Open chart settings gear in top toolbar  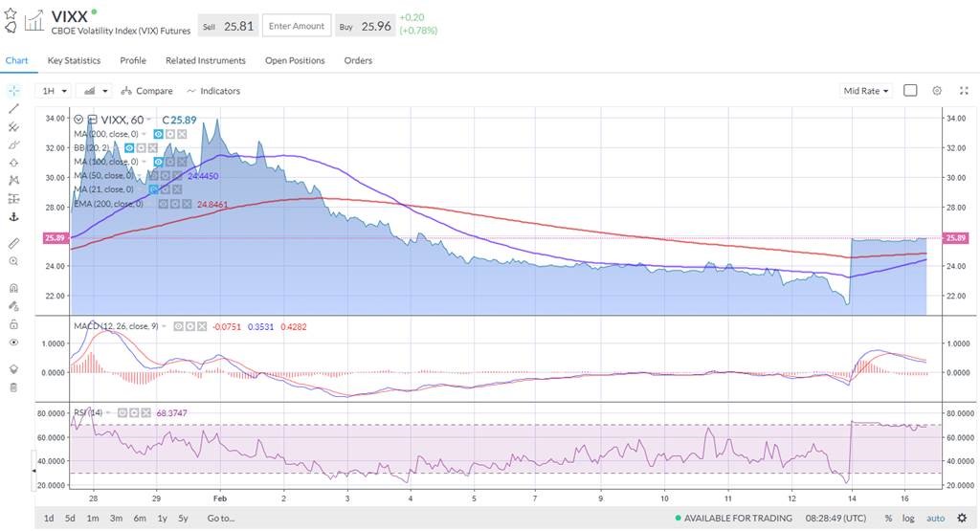pos(937,91)
